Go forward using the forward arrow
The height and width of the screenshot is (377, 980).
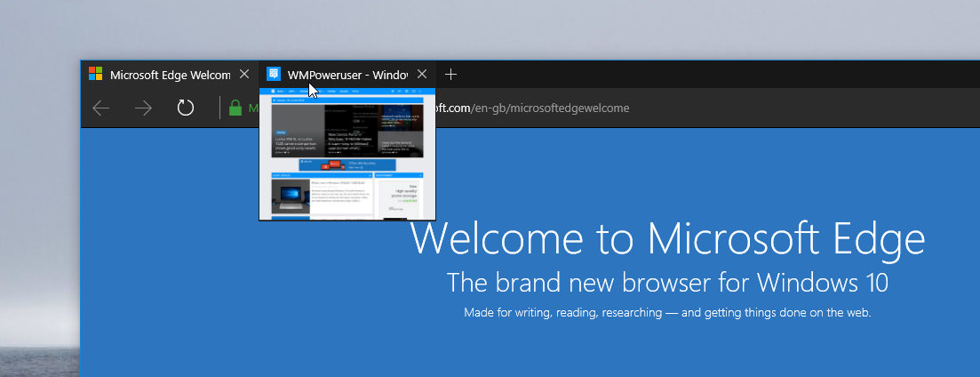(143, 108)
